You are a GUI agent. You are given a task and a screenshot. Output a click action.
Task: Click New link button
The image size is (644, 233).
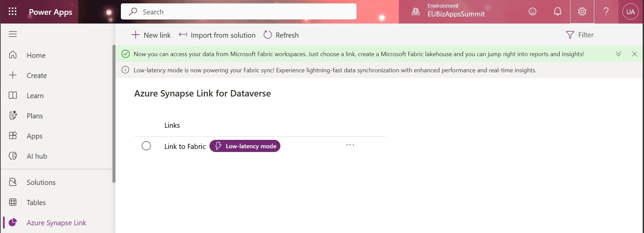coord(151,35)
